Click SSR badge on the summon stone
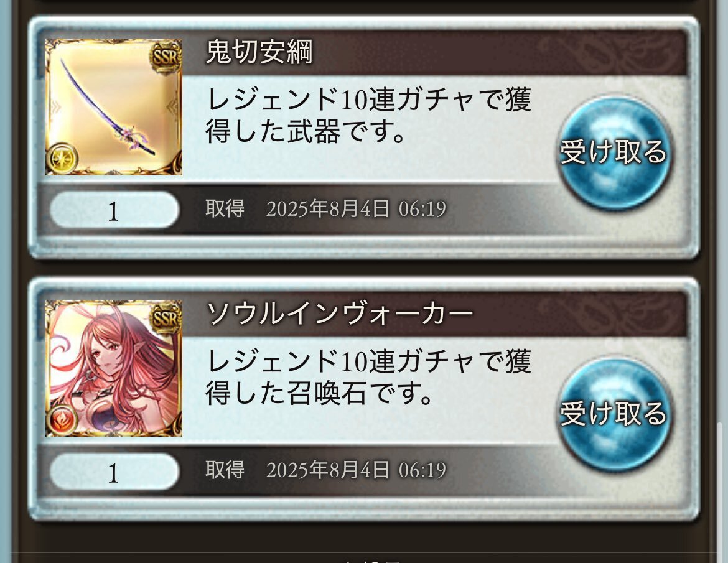 click(166, 319)
